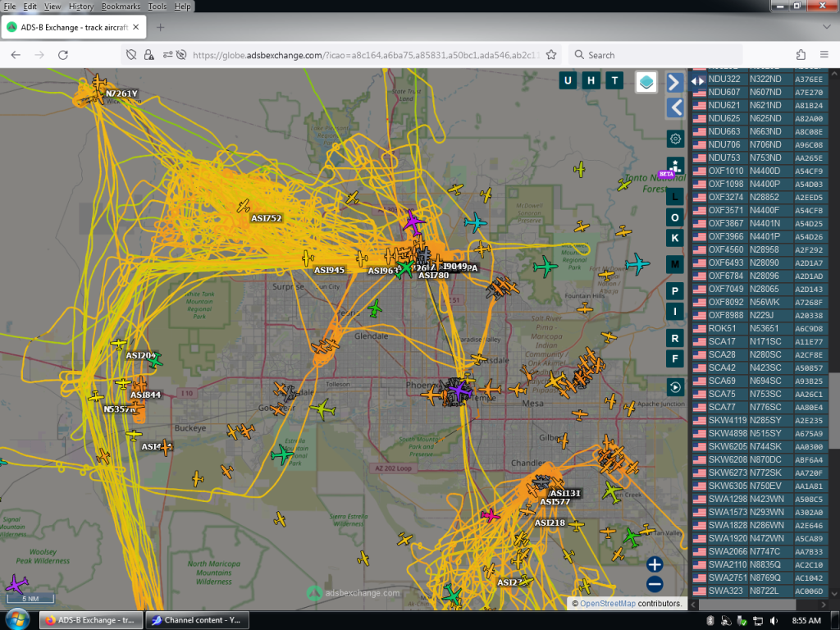Open the Edit menu
This screenshot has width=840, height=630.
pos(30,7)
